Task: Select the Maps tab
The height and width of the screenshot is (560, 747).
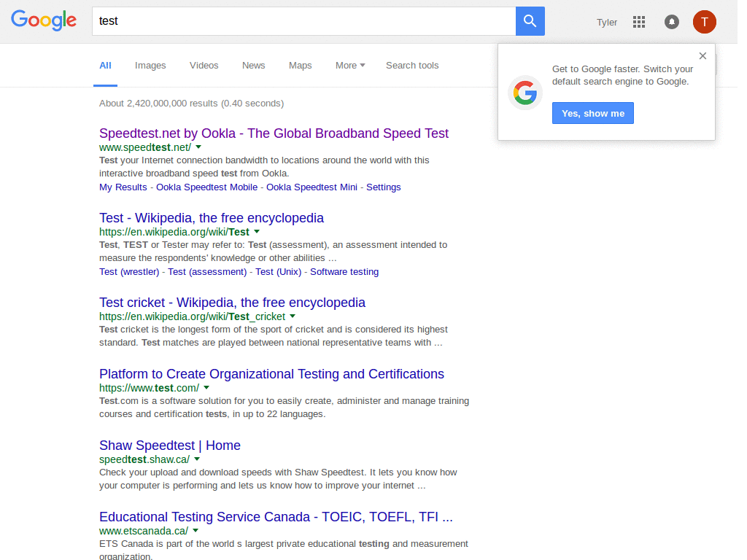Action: 300,65
